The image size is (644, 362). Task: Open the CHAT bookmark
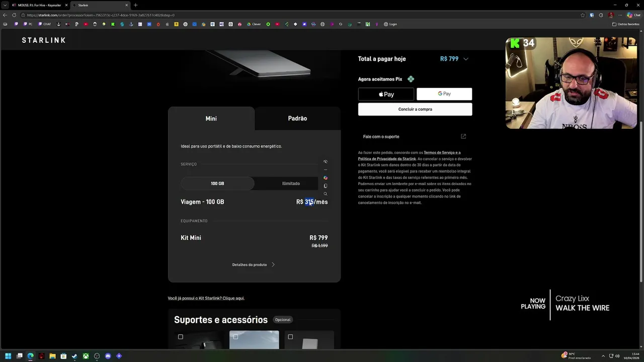45,24
